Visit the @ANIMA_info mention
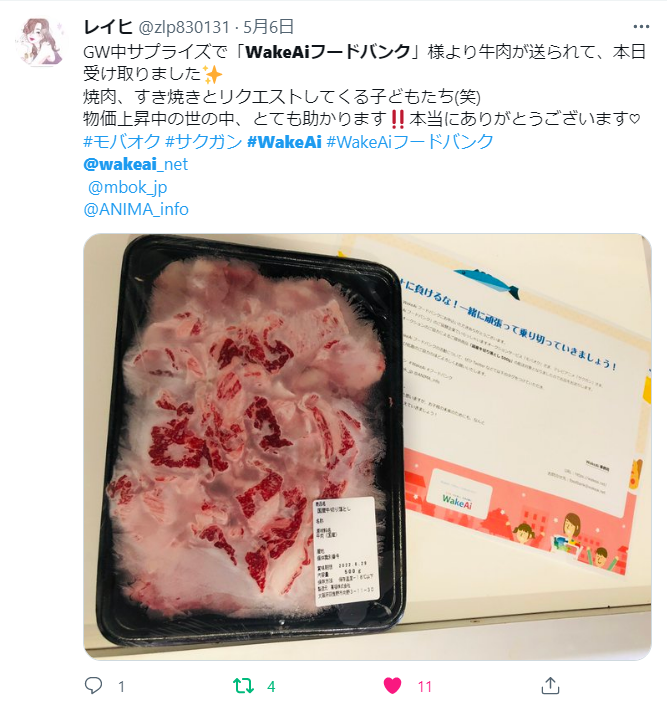667x710 pixels. 136,209
